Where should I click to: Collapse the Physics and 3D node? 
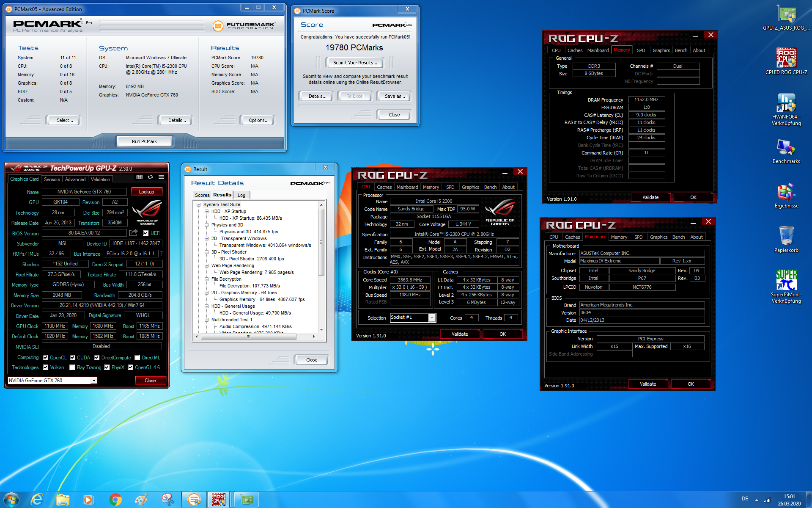coord(207,225)
